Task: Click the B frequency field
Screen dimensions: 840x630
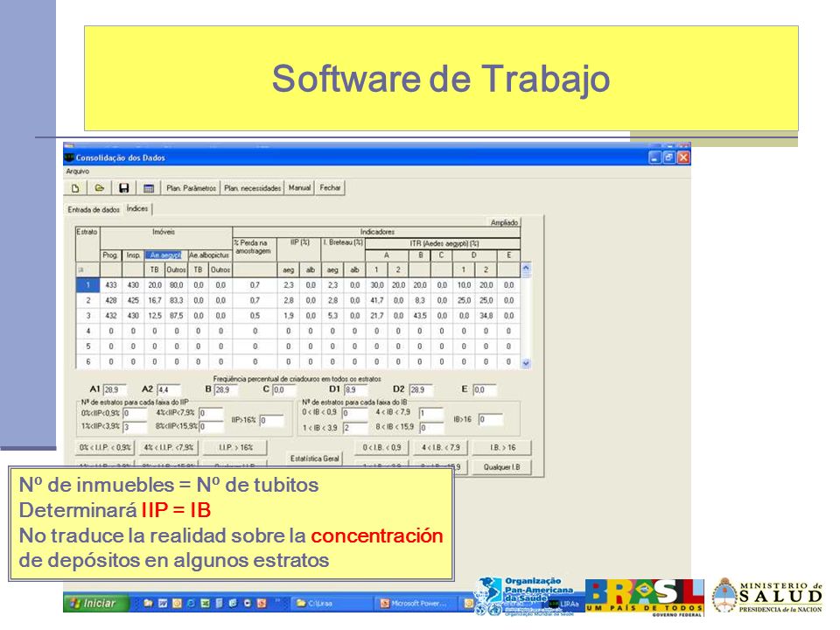Action: 226,390
